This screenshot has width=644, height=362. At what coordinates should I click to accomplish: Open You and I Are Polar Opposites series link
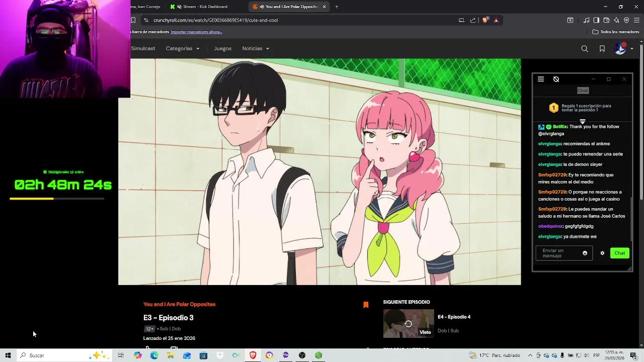(x=179, y=304)
